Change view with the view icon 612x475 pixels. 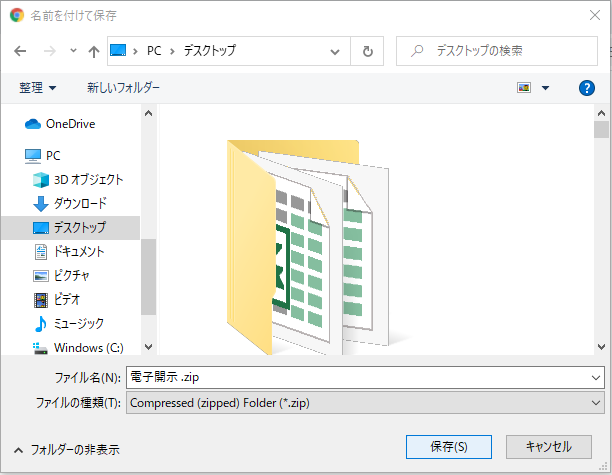click(524, 88)
